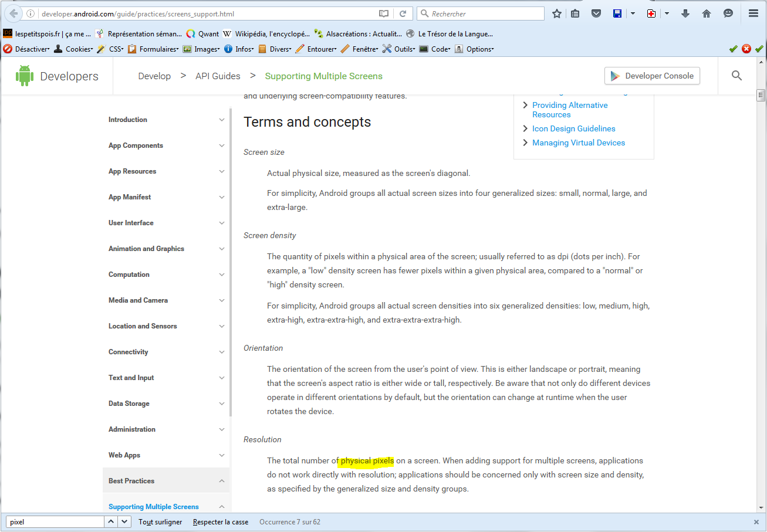The height and width of the screenshot is (532, 767).
Task: Toggle 'Tout surligner' in find bar
Action: [160, 521]
